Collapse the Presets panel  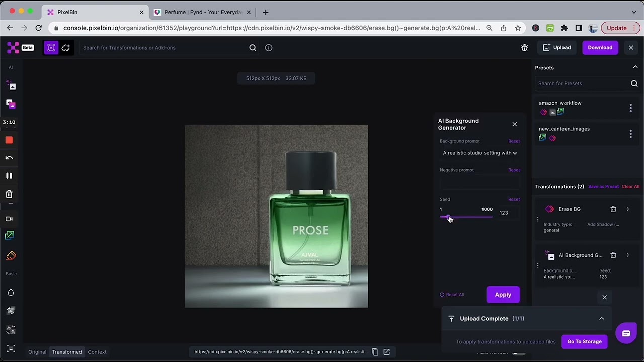tap(635, 67)
